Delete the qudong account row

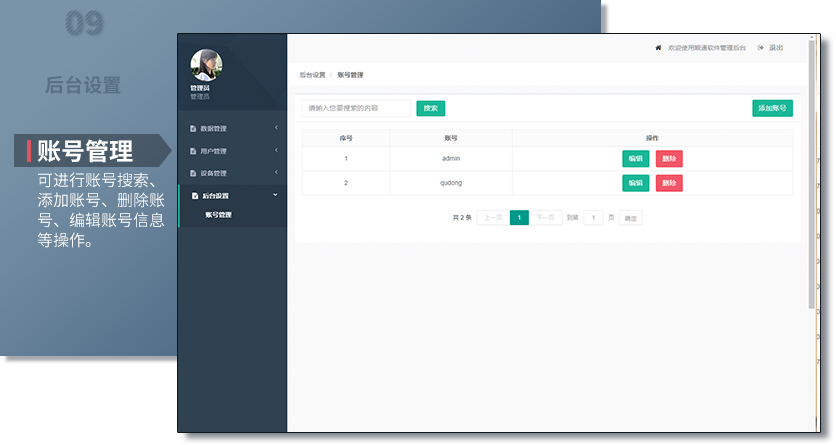[x=669, y=183]
